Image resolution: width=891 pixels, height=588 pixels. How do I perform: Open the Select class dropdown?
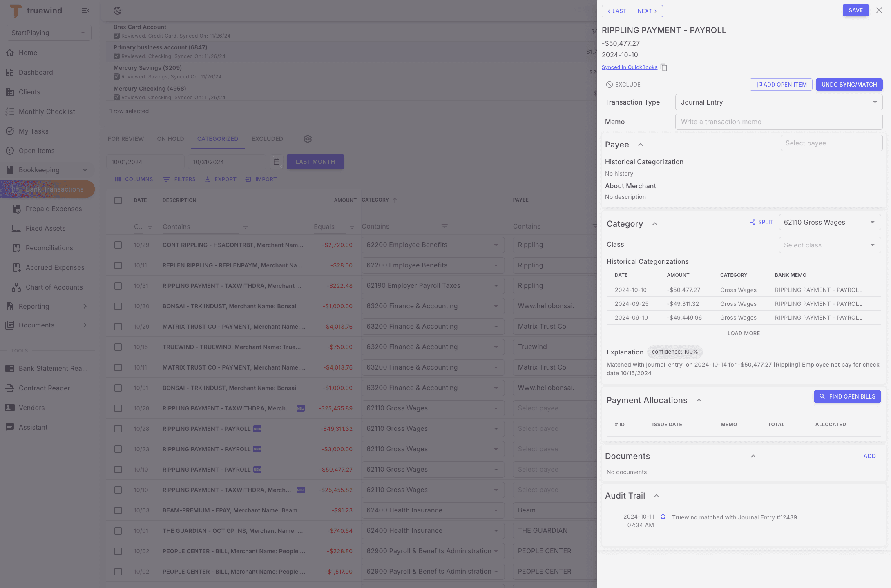pyautogui.click(x=830, y=245)
